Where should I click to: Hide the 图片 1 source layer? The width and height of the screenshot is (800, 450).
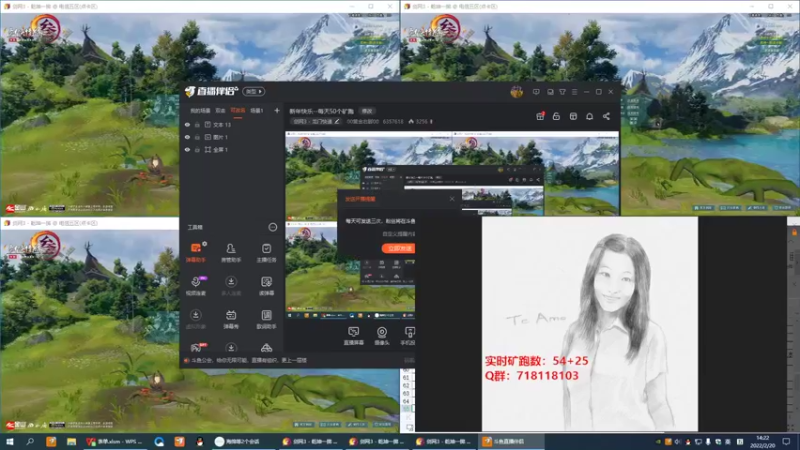tap(187, 137)
